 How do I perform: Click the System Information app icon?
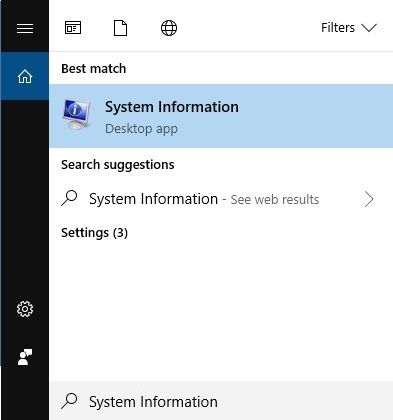(x=77, y=114)
